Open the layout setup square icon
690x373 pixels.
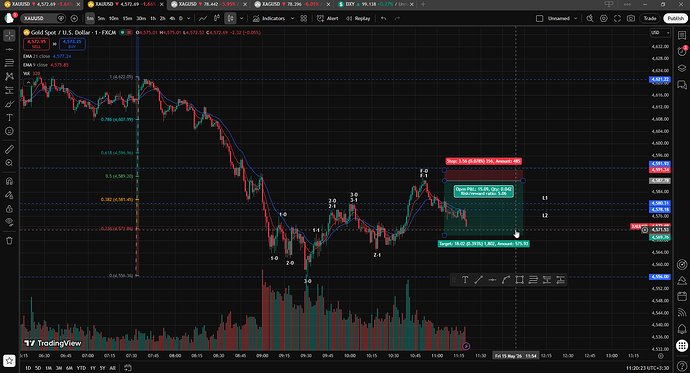coord(540,18)
